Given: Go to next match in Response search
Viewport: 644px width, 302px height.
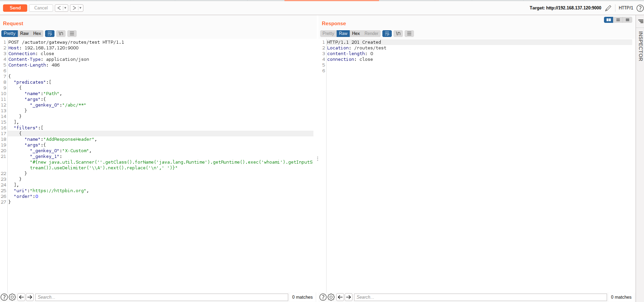Looking at the screenshot, I should click(x=349, y=297).
